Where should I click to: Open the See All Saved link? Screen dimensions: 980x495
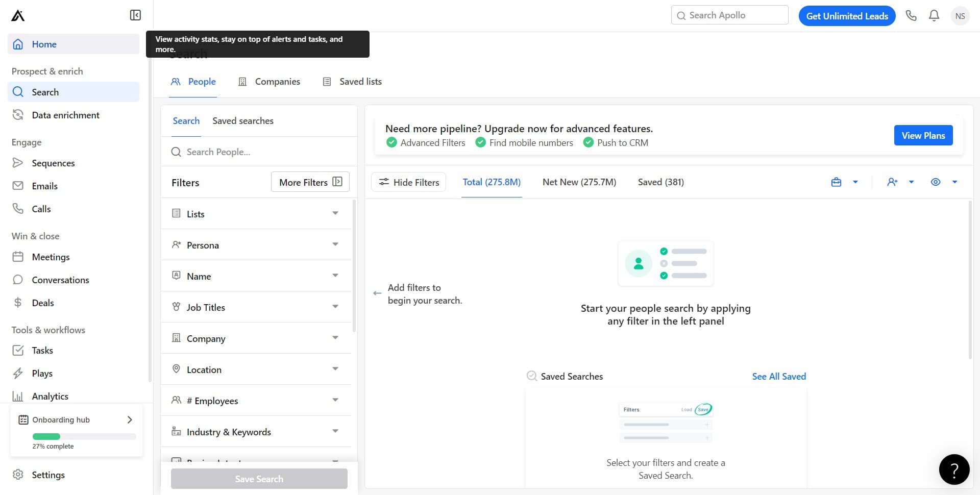(x=779, y=377)
